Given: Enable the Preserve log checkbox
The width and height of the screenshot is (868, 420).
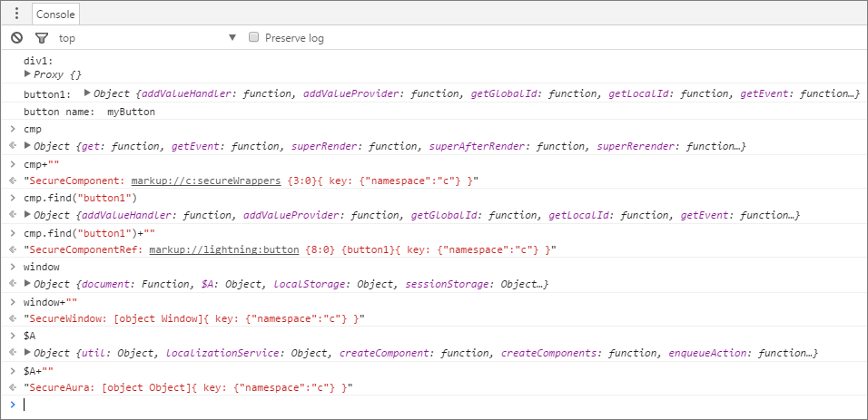Looking at the screenshot, I should click(253, 37).
